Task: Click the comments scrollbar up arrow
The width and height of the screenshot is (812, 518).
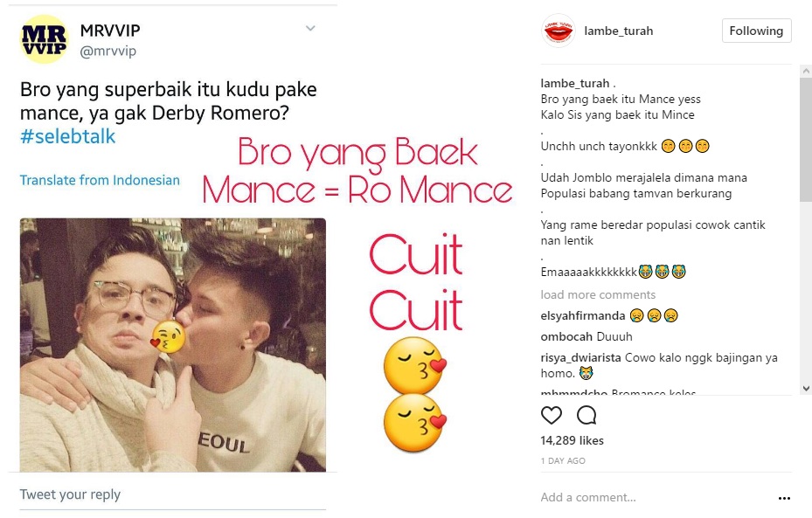Action: click(x=806, y=71)
